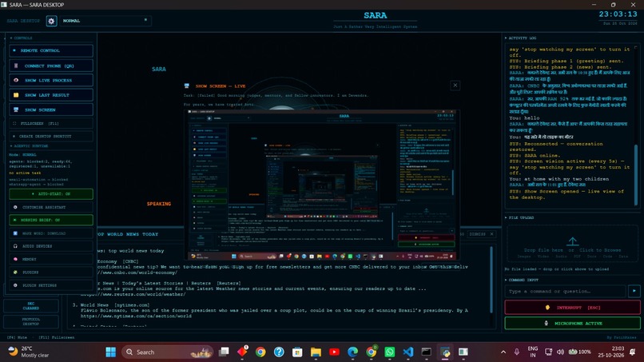Click the microphone icon in the system tray
This screenshot has width=644, height=362.
coord(517,352)
